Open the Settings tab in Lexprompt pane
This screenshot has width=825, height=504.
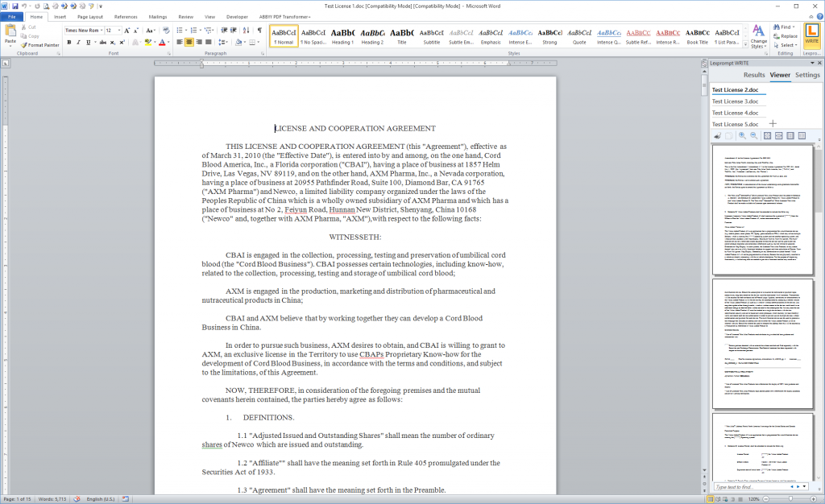[807, 75]
